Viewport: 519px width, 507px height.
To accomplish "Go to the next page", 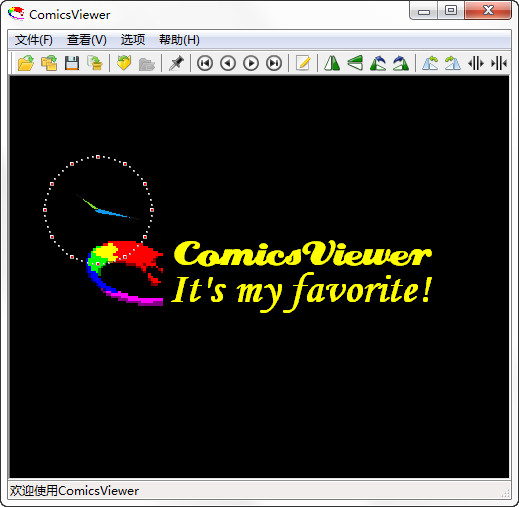I will pos(251,63).
